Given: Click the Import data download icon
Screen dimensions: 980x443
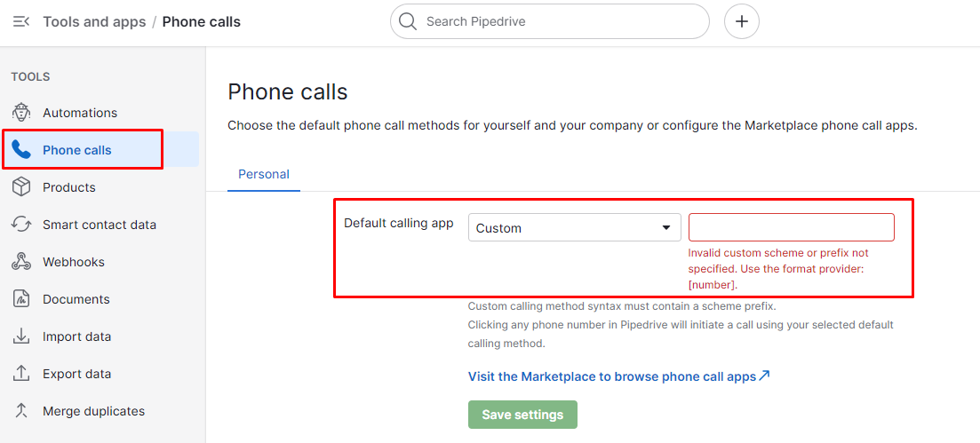Looking at the screenshot, I should click(x=21, y=336).
